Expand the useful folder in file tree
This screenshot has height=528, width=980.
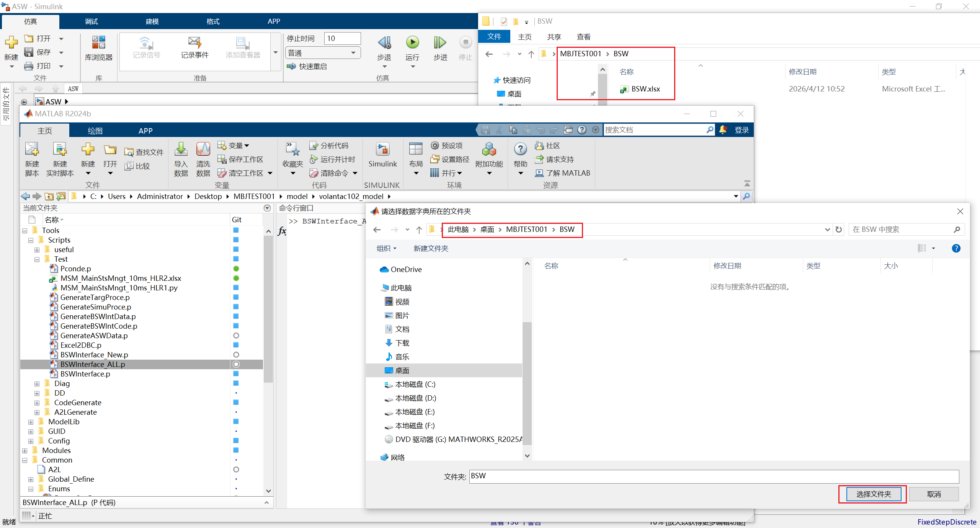(37, 250)
